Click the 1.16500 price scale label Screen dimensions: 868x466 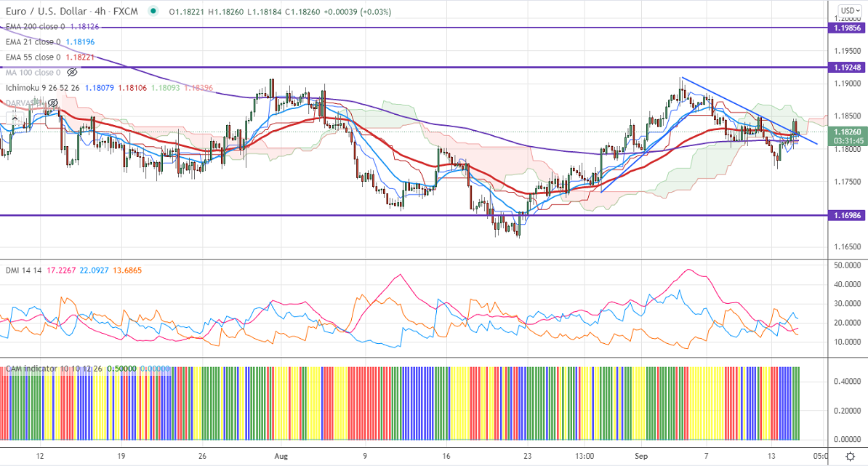pyautogui.click(x=848, y=247)
